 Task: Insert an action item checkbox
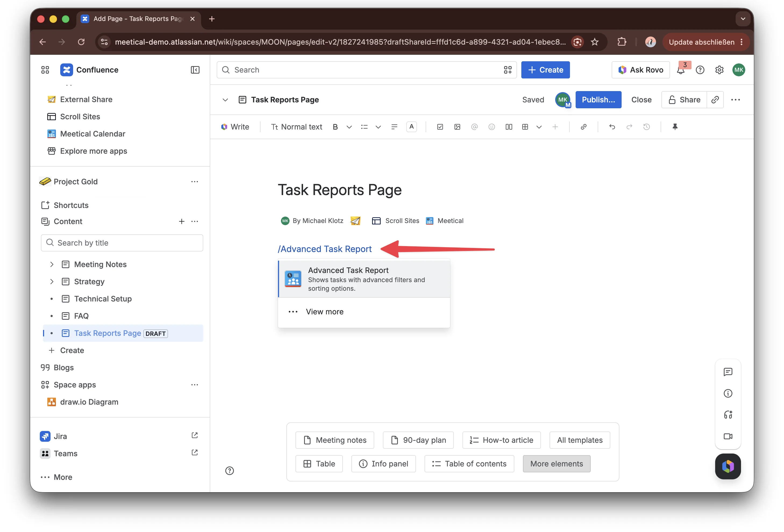click(x=440, y=127)
